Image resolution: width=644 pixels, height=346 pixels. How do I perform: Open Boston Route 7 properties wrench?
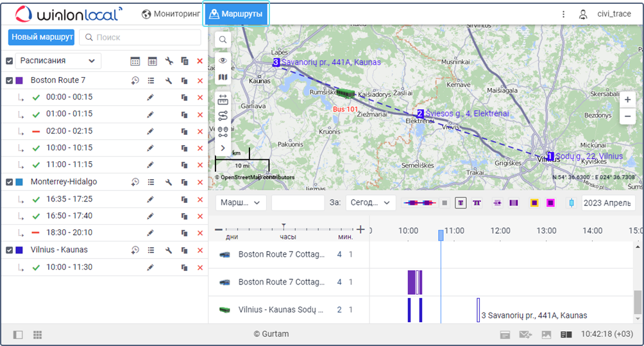(169, 80)
